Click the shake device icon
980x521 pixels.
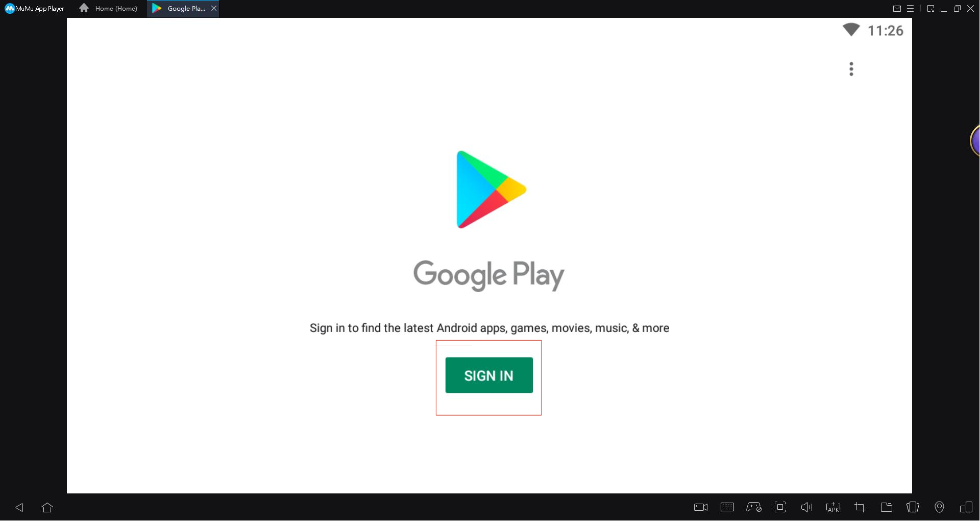(x=913, y=507)
